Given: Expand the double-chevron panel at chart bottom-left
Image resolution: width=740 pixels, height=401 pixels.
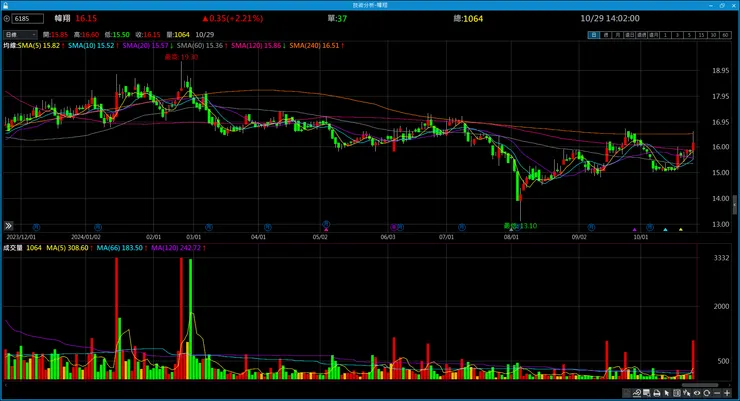Looking at the screenshot, I should [x=8, y=226].
